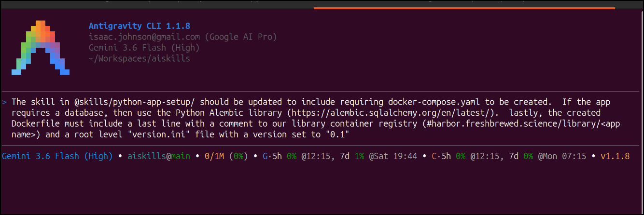Select the Gemini 3.6 Flash (High) header line

click(144, 48)
